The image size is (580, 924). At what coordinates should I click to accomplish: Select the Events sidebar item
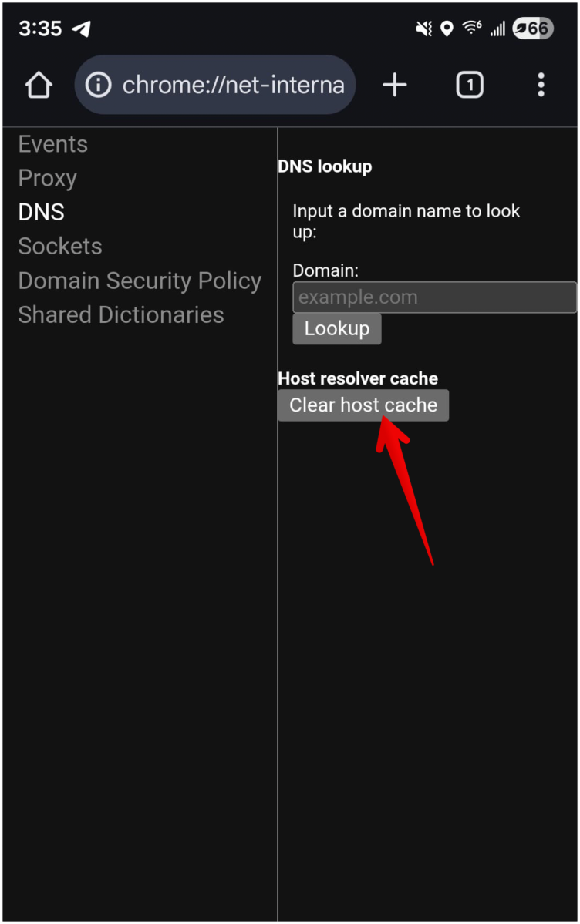pyautogui.click(x=53, y=144)
